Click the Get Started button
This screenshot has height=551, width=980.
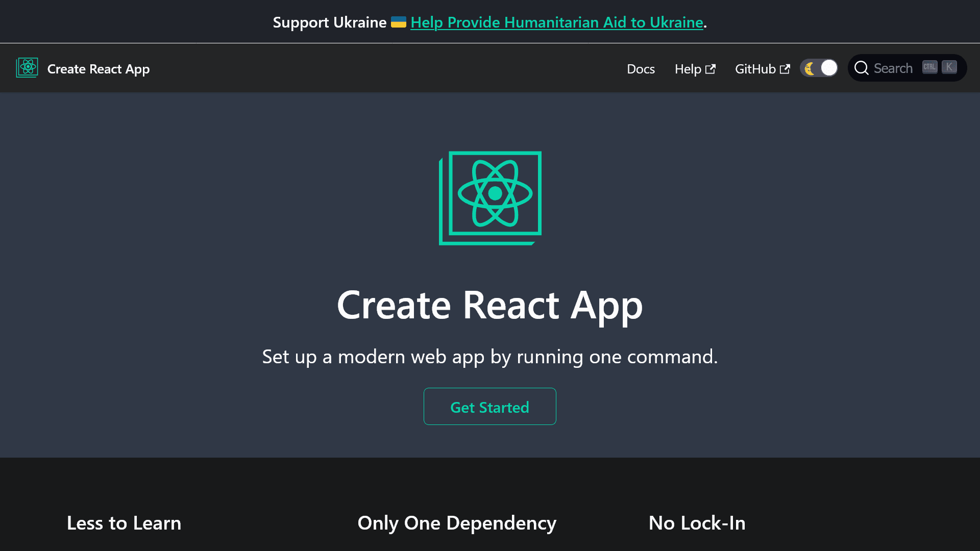pyautogui.click(x=490, y=407)
